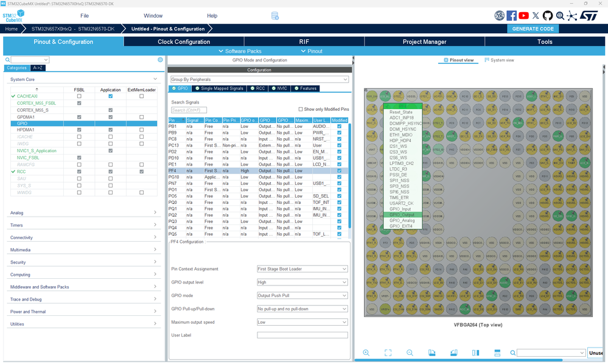Toggle RCC ExtMemLoader checkbox
The height and width of the screenshot is (364, 608).
(142, 171)
